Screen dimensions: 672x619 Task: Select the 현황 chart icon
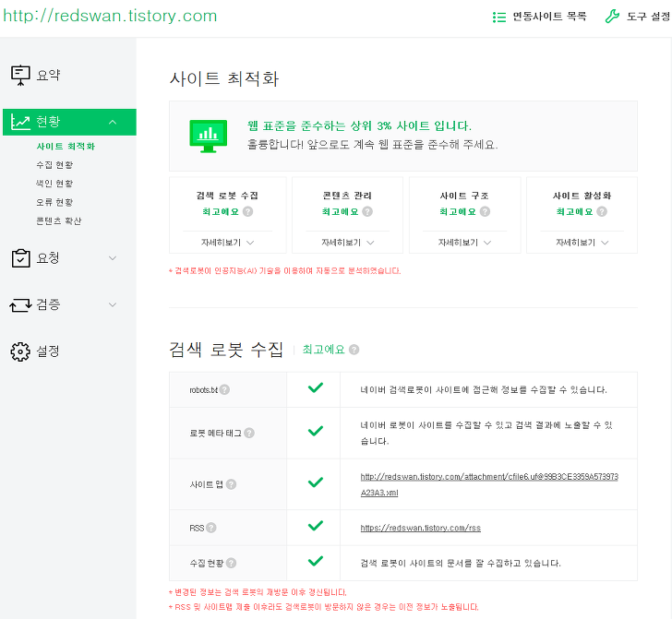click(20, 122)
